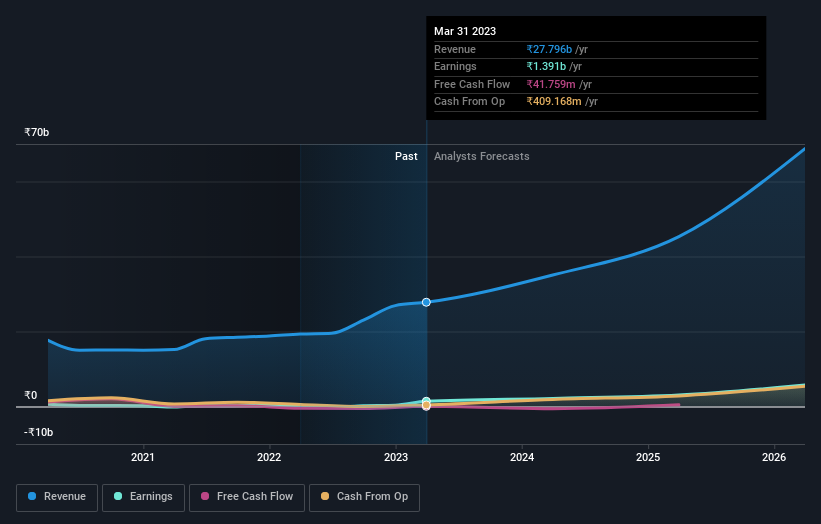The height and width of the screenshot is (524, 821).
Task: Click the teal Earnings data point marker
Action: click(426, 401)
